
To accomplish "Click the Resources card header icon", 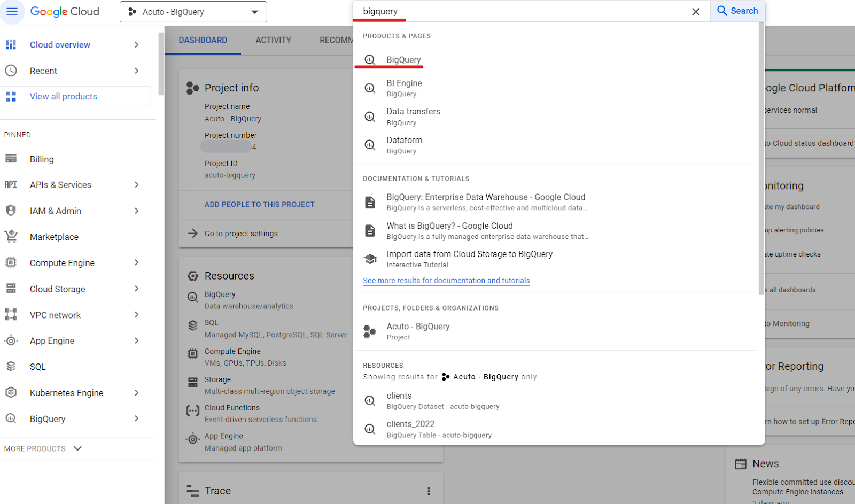I will pyautogui.click(x=193, y=276).
